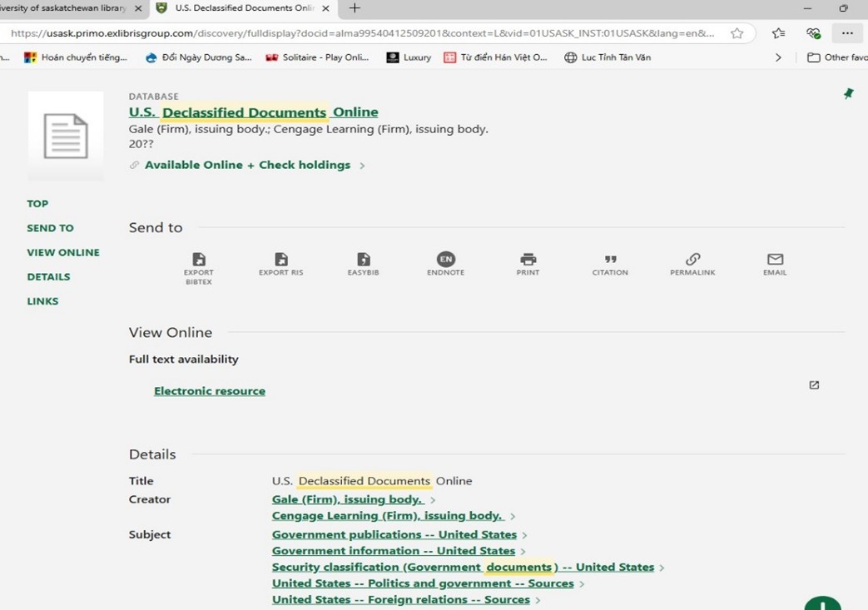Get the Permalink for this record

pyautogui.click(x=692, y=260)
